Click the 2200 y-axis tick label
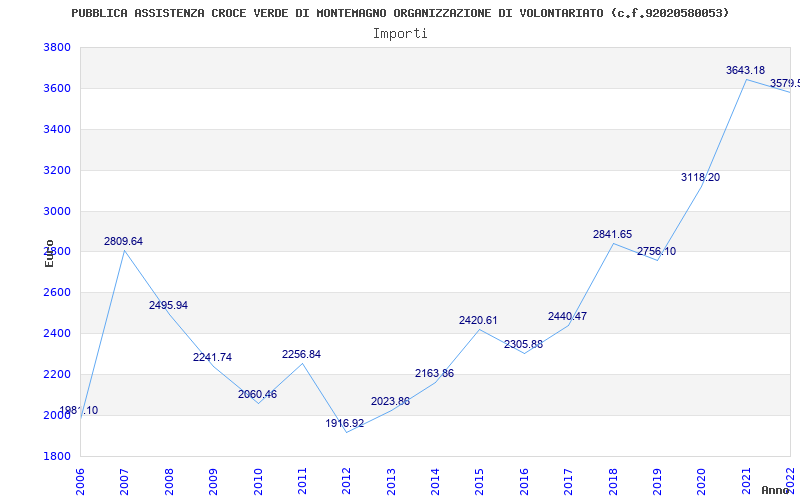Screen dimensions: 800x500 [57, 374]
